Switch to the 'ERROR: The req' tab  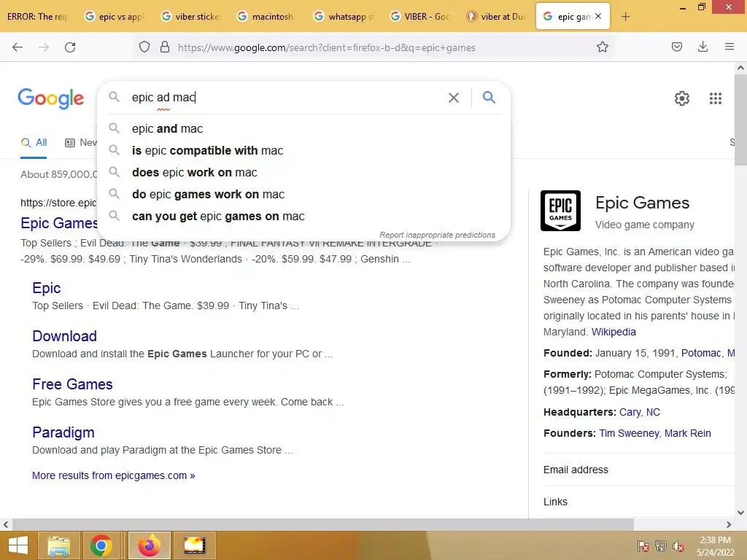(37, 17)
